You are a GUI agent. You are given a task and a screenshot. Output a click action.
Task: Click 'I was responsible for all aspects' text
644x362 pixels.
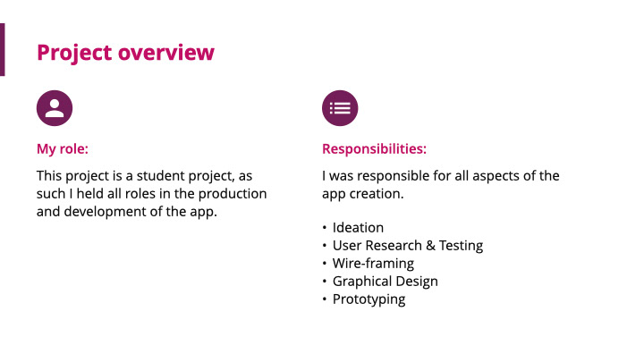click(x=440, y=176)
